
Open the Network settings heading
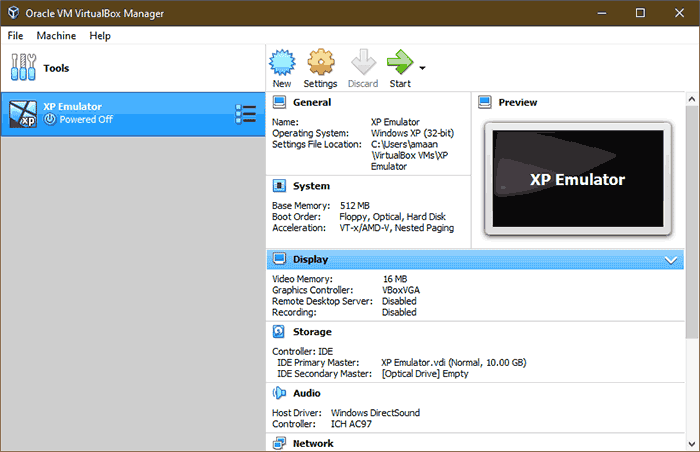coord(313,444)
